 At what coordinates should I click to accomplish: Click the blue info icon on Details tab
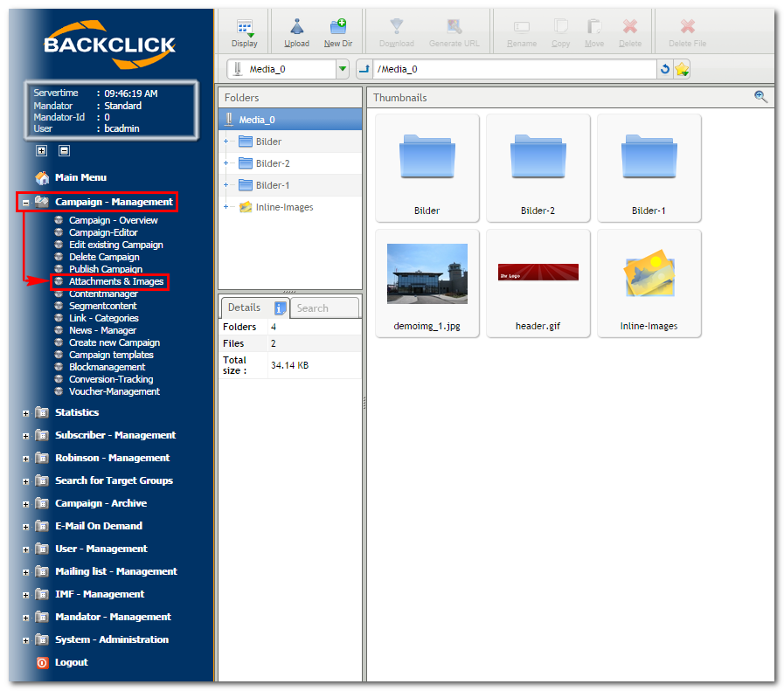(281, 307)
